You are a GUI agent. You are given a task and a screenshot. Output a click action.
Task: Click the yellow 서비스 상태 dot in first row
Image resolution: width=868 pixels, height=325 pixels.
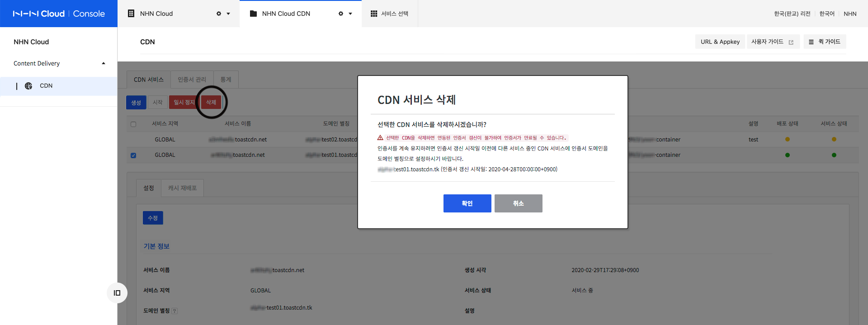834,139
